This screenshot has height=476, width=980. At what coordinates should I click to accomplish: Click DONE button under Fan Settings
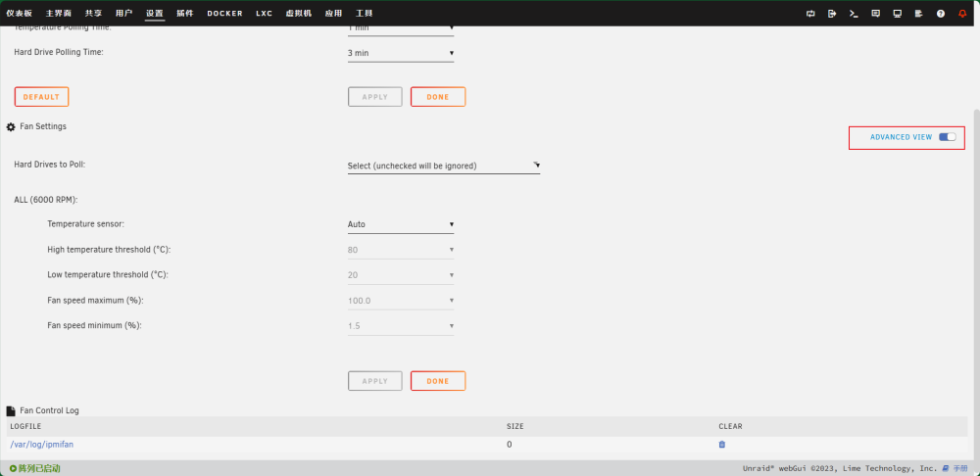point(438,381)
